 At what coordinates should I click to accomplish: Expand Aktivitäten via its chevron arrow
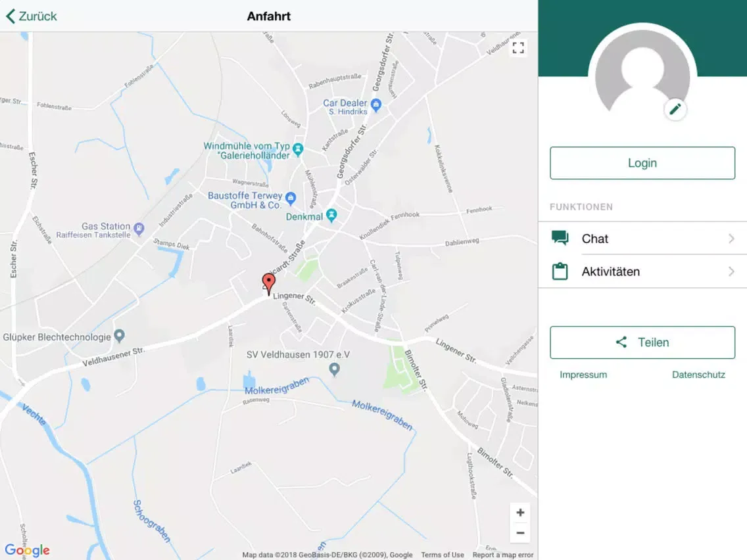[x=731, y=271]
